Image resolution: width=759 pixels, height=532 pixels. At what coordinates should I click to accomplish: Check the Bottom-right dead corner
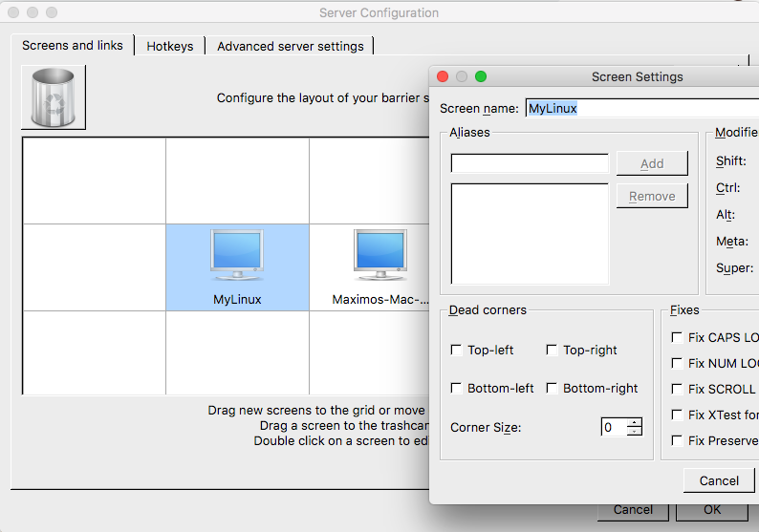pyautogui.click(x=553, y=389)
